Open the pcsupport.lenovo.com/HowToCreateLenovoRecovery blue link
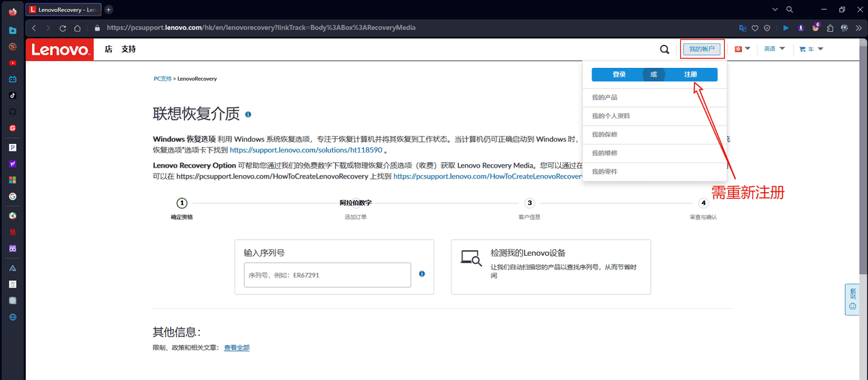This screenshot has height=380, width=868. coord(488,176)
